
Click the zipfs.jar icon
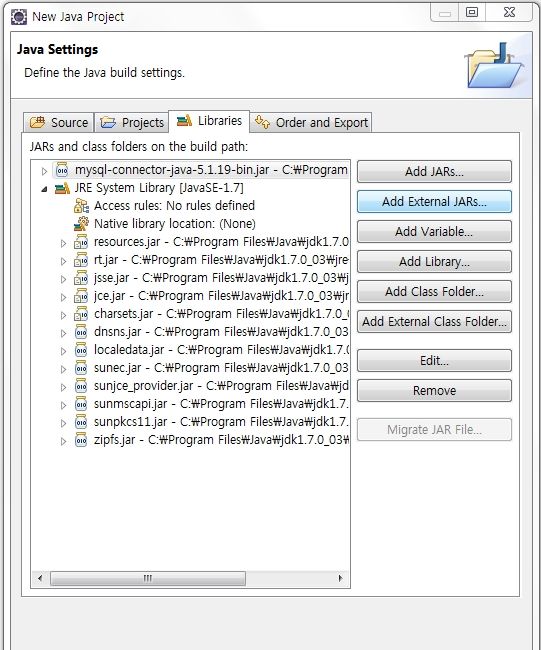coord(81,440)
